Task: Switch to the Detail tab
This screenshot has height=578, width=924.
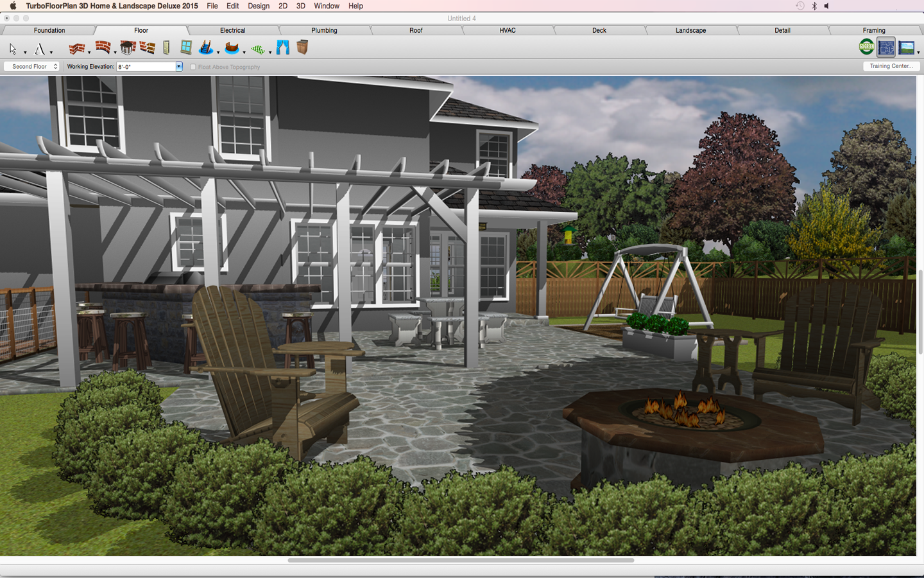Action: pyautogui.click(x=782, y=30)
